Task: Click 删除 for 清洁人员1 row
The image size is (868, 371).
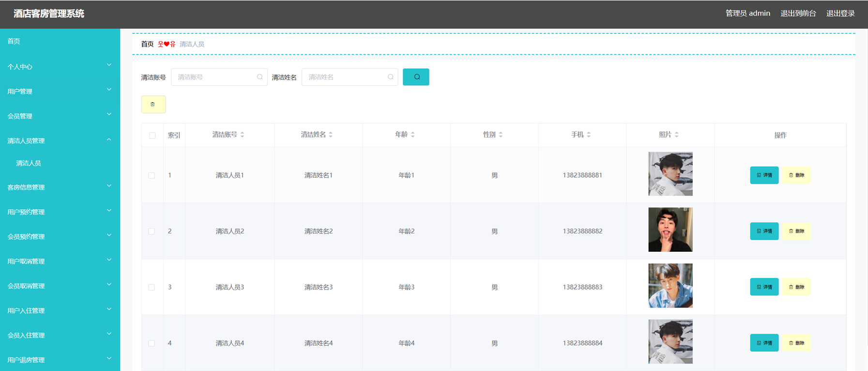Action: tap(796, 175)
